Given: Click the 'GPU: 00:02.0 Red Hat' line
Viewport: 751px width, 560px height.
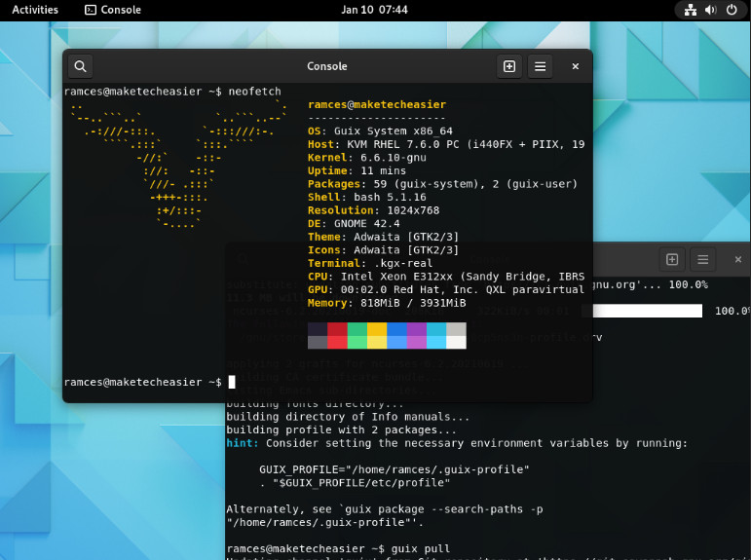Looking at the screenshot, I should coord(446,289).
